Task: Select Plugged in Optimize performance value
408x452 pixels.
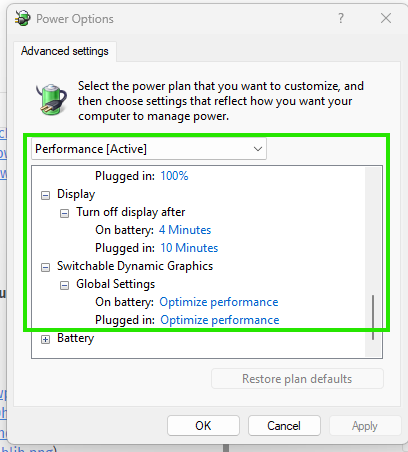Action: 220,320
